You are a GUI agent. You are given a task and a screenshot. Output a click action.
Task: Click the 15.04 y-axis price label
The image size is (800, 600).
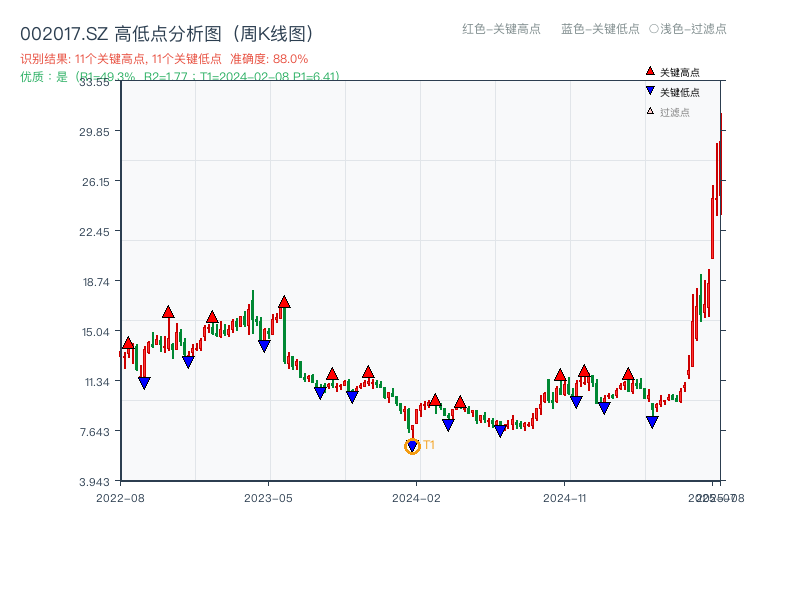[96, 332]
